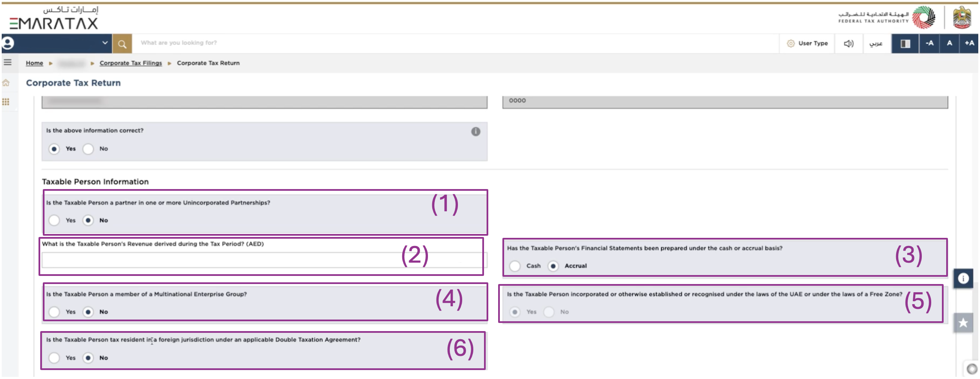Click the star favorites button on right edge

point(963,323)
